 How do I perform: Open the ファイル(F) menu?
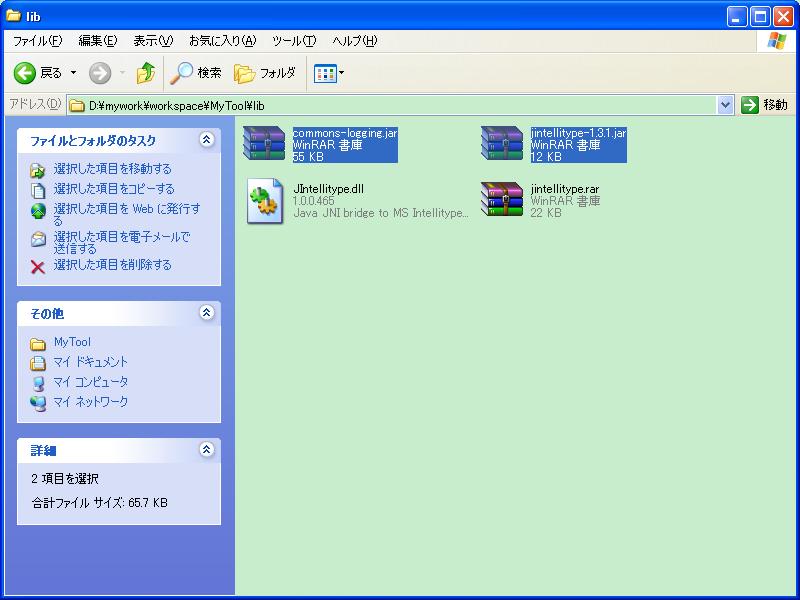pyautogui.click(x=37, y=41)
